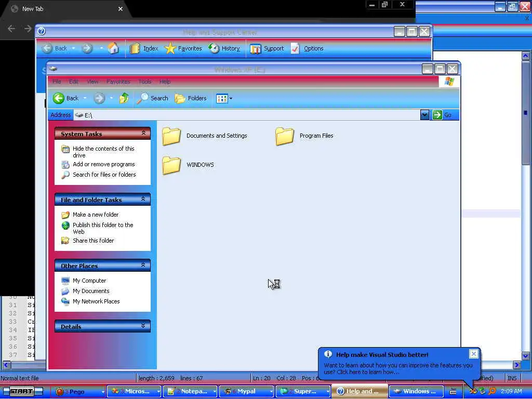Switch to Super... taskbar group
Image resolution: width=532 pixels, height=399 pixels.
[303, 391]
